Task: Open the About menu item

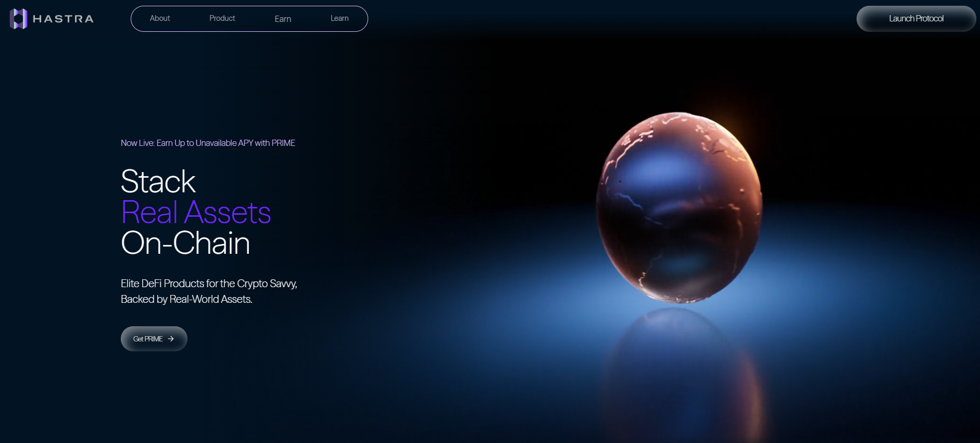Action: (x=160, y=18)
